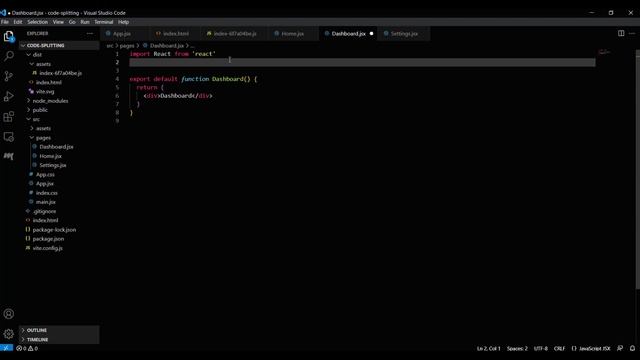Switch to the index.html editor tab
640x360 pixels.
point(176,33)
